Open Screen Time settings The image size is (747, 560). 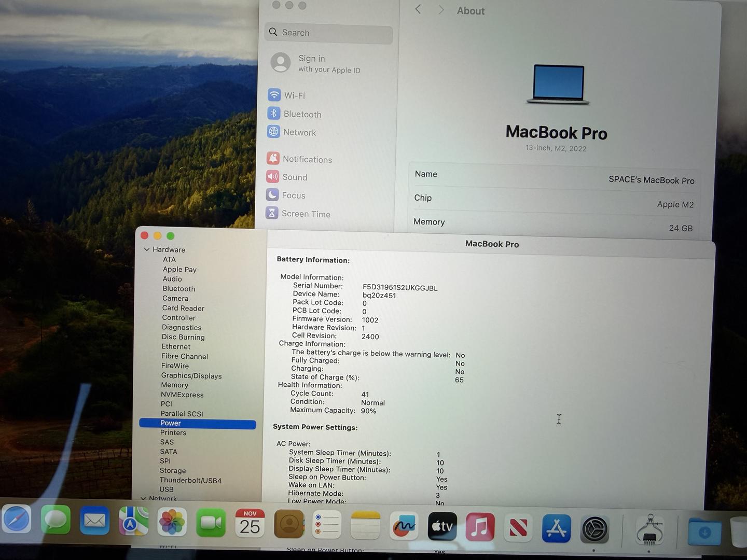coord(305,214)
